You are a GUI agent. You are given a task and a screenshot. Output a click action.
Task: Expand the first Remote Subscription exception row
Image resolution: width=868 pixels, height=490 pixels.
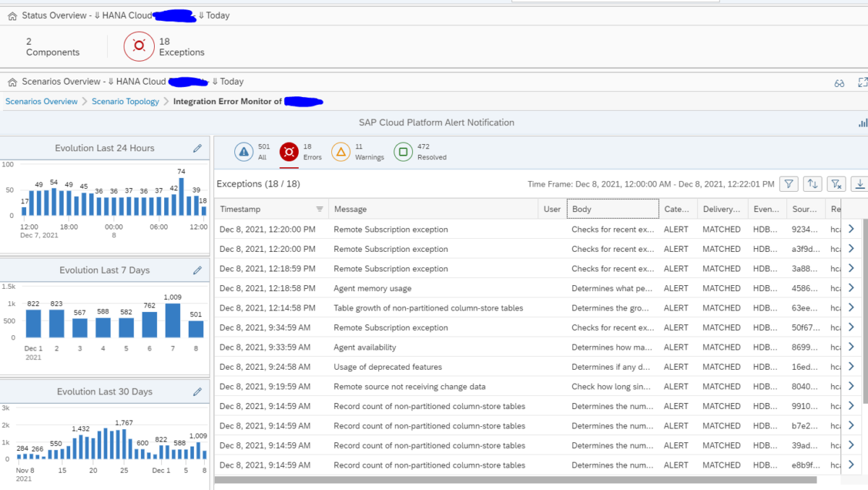click(852, 229)
